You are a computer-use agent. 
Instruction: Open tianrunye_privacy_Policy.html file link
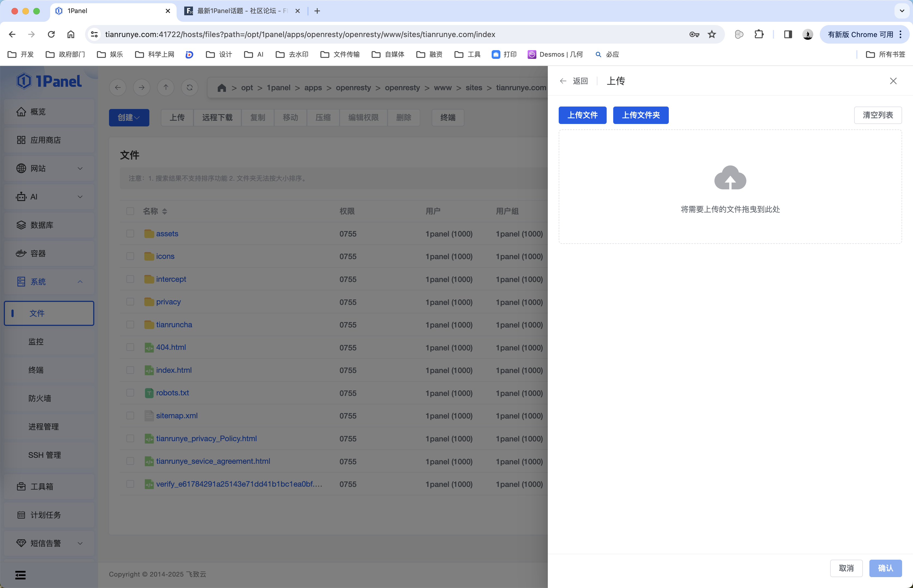click(x=206, y=438)
